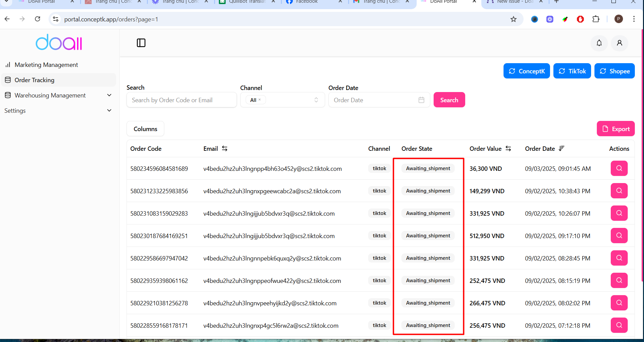Expand the Settings section
This screenshot has height=342, width=644.
click(x=109, y=110)
